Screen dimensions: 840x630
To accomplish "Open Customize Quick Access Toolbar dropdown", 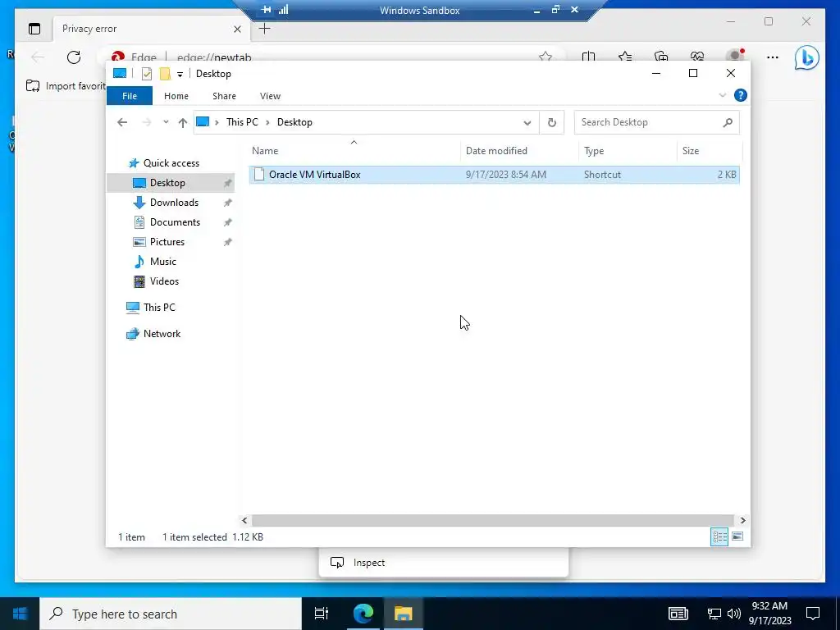I will pos(180,75).
